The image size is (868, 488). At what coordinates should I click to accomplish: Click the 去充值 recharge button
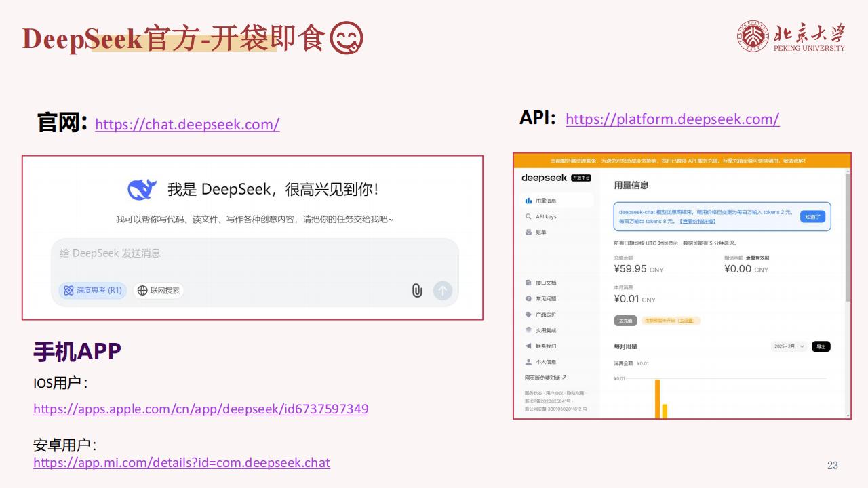tap(625, 320)
